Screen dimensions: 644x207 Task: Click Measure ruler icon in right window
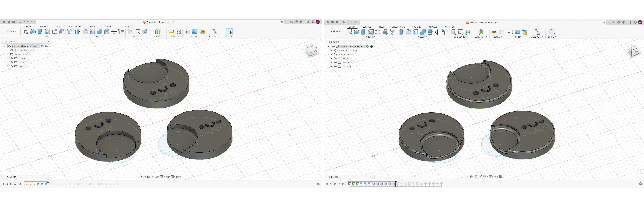coord(494,32)
